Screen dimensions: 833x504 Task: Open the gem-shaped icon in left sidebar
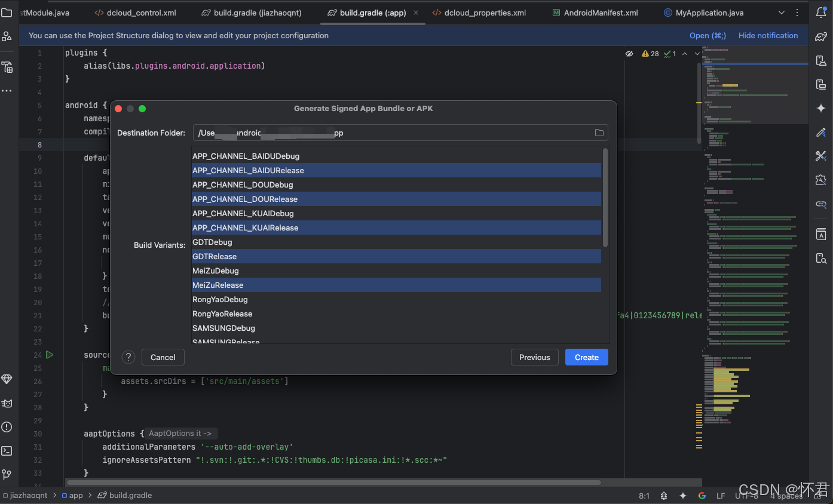[7, 379]
